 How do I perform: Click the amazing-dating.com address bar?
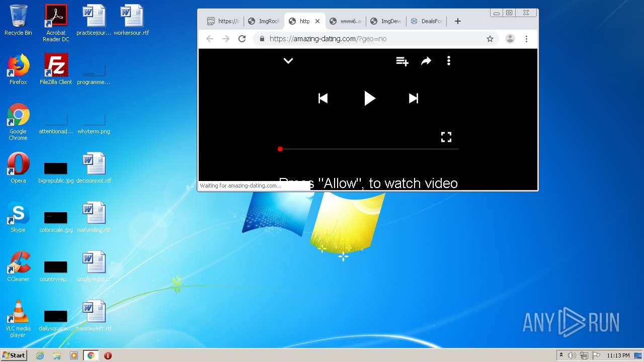[x=376, y=39]
